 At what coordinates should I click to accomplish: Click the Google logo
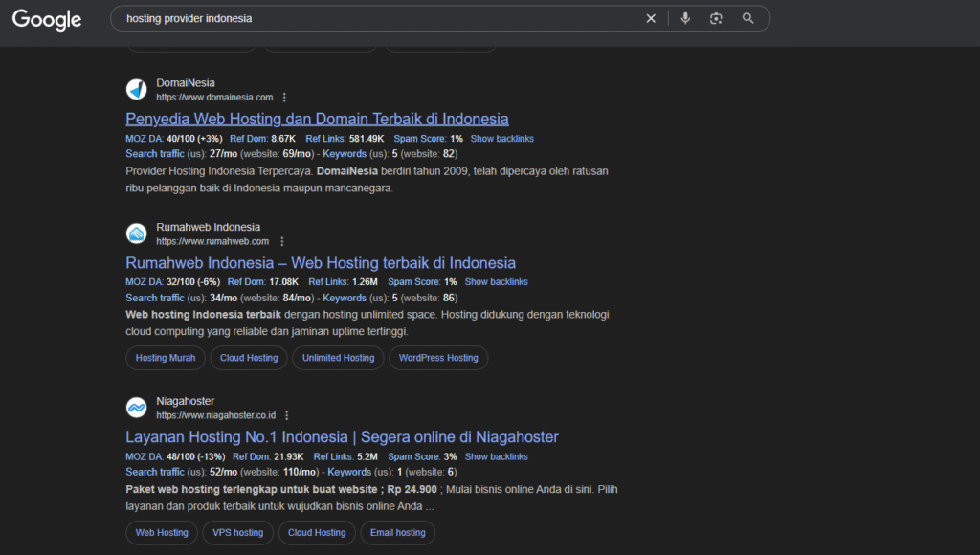coord(47,19)
